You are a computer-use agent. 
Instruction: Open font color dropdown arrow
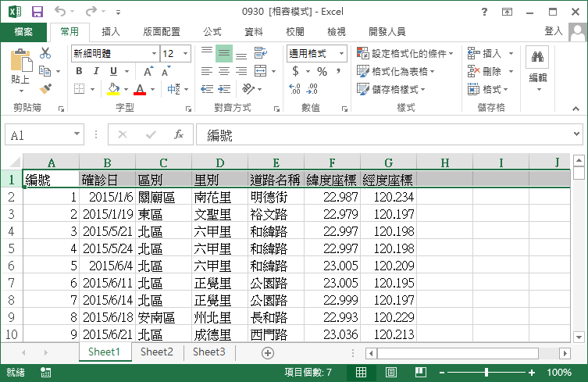point(152,89)
